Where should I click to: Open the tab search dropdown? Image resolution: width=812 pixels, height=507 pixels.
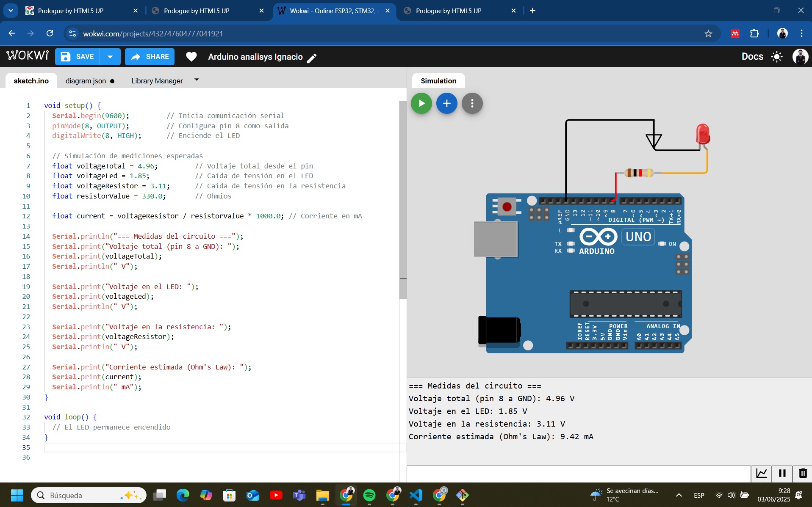[11, 11]
